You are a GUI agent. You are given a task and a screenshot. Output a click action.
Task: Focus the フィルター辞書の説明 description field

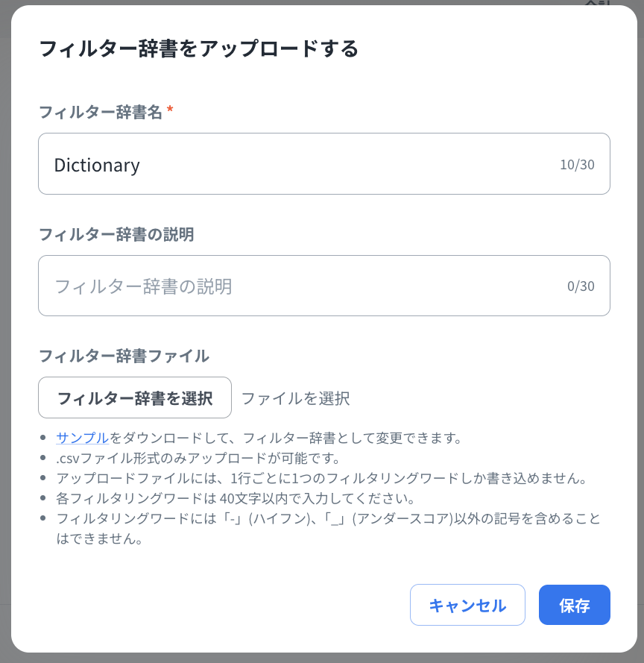pyautogui.click(x=298, y=286)
